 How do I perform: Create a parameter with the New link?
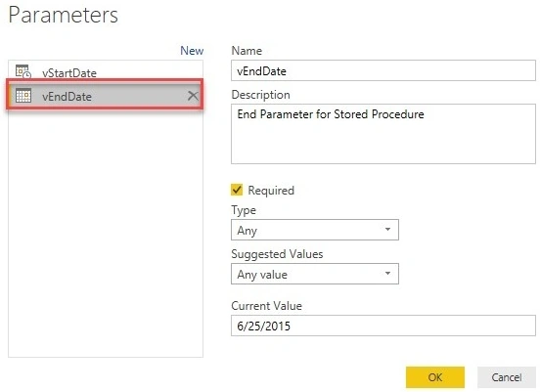192,51
